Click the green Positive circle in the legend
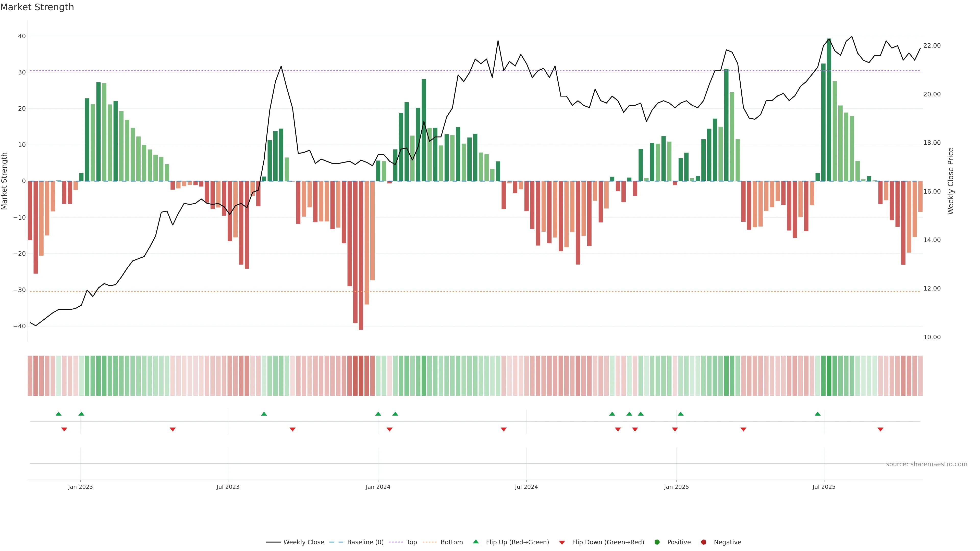980x551 pixels. pos(657,542)
